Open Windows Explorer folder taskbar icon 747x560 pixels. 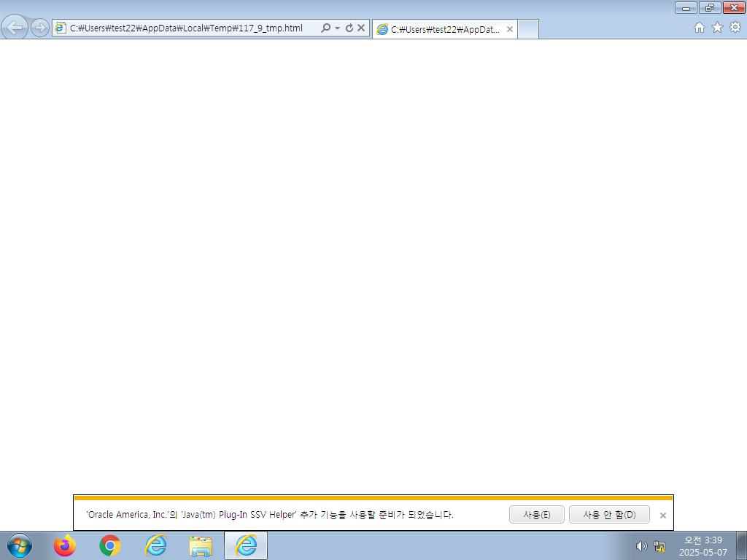pos(201,546)
